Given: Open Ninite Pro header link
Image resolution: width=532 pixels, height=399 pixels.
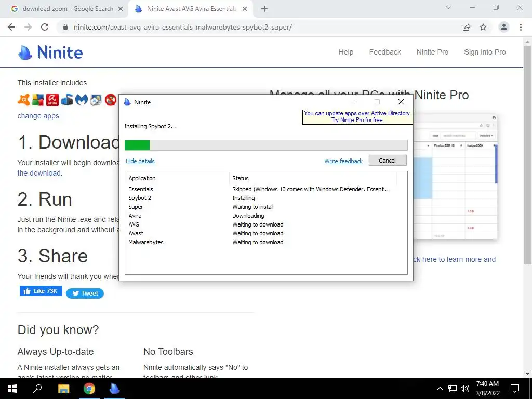Looking at the screenshot, I should 433,52.
